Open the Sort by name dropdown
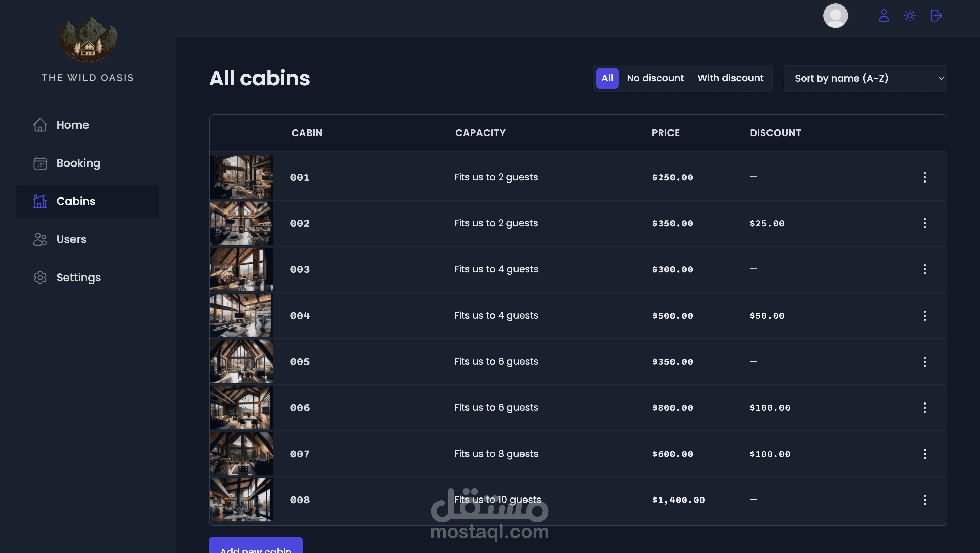 [x=865, y=78]
